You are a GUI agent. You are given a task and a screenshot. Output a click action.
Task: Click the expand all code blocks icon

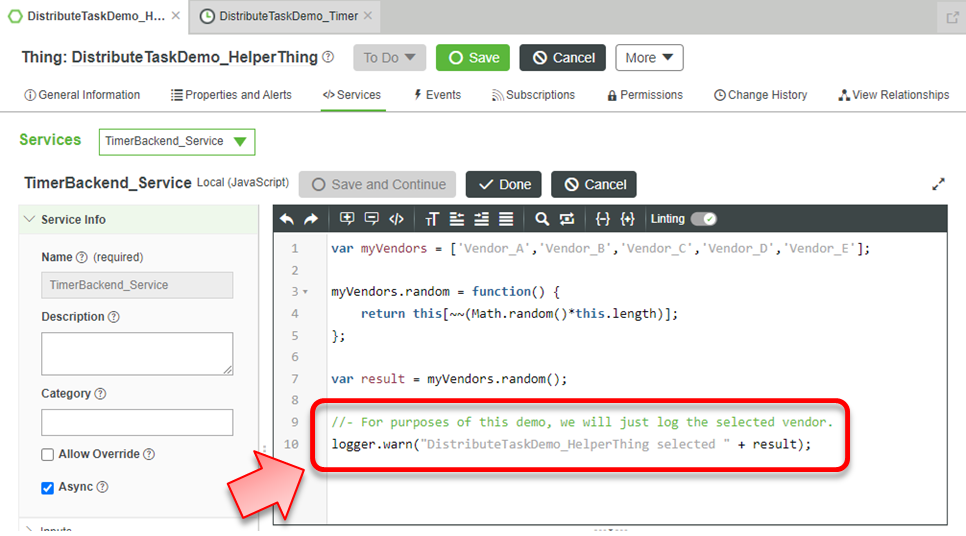pos(627,219)
